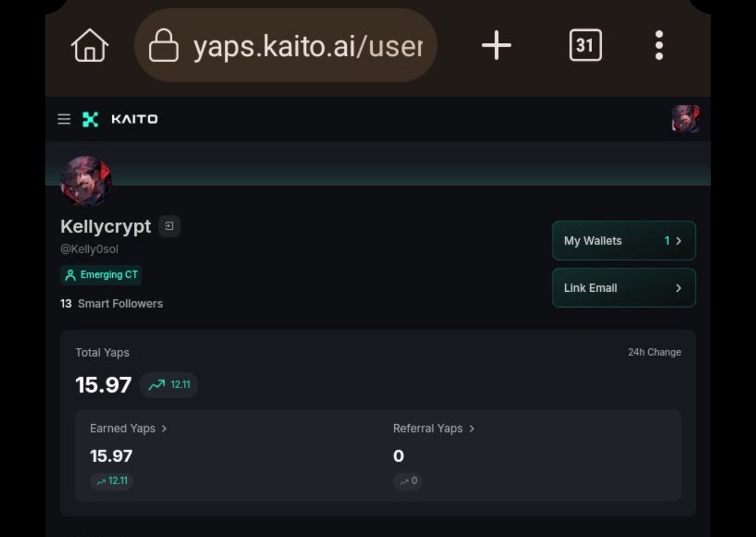Screen dimensions: 756x537
Task: Expand My Wallets chevron arrow
Action: tap(678, 241)
